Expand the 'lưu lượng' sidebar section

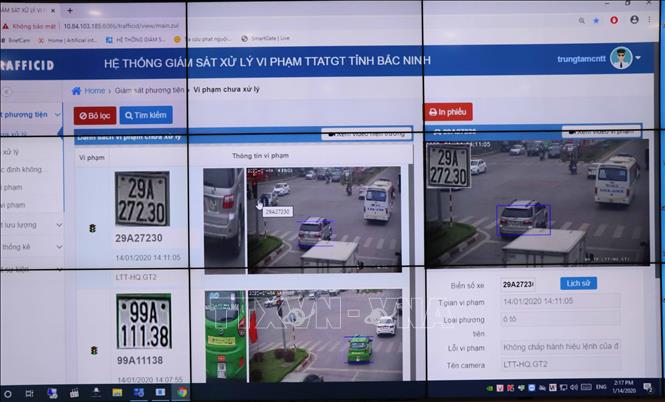click(59, 225)
